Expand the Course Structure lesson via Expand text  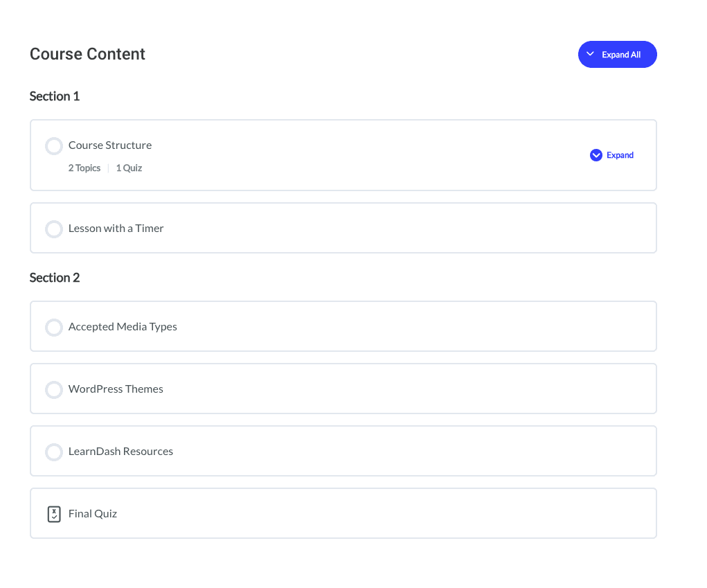tap(620, 155)
